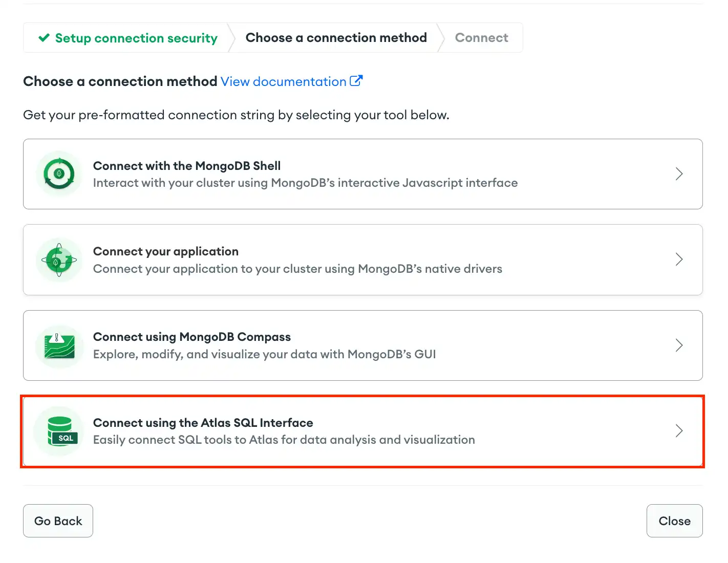Open the external link icon beside View documentation
Viewport: 728px width, 563px height.
[x=356, y=80]
